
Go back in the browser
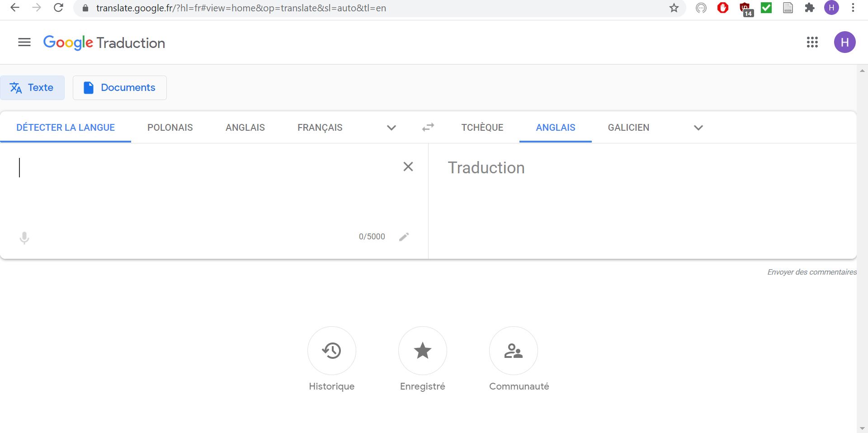click(x=15, y=8)
